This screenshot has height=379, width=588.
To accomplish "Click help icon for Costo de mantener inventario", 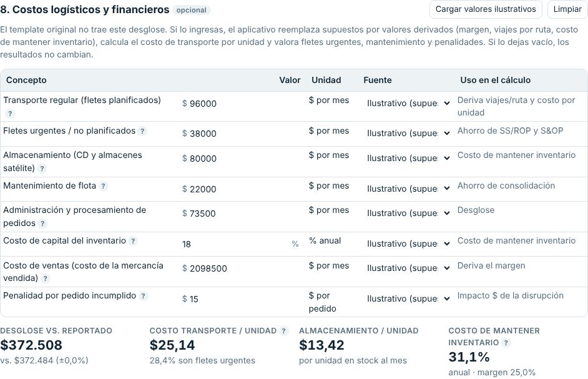I will click(x=506, y=343).
